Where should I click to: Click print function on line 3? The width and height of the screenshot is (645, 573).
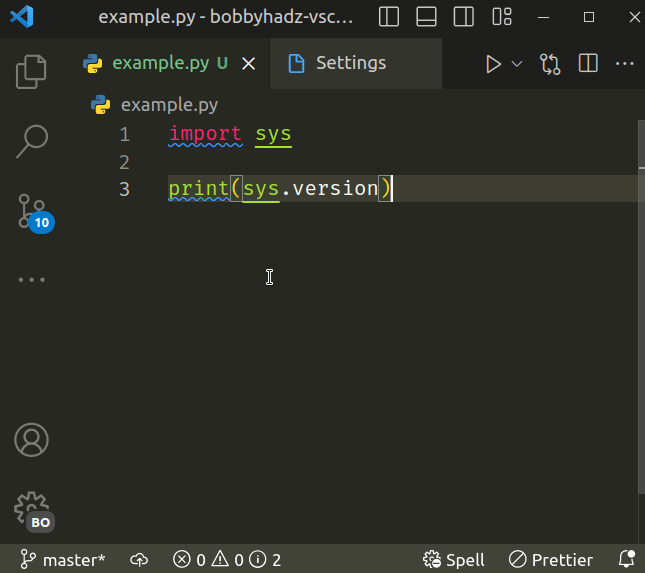(x=199, y=189)
